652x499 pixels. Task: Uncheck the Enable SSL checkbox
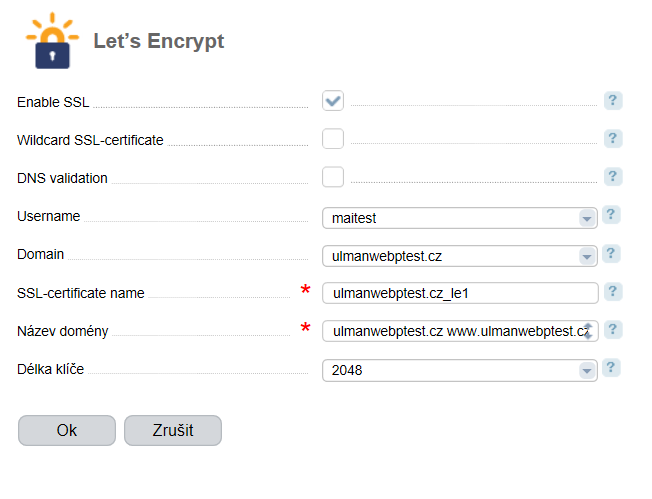click(x=333, y=101)
